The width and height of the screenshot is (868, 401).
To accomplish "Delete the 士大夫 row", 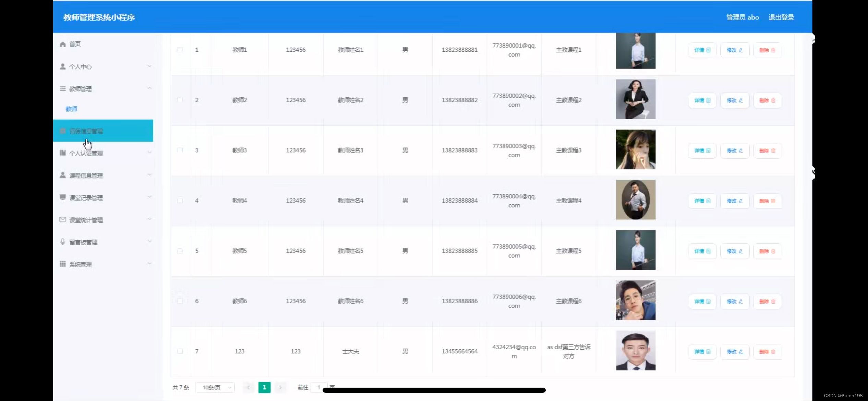I will [x=767, y=352].
